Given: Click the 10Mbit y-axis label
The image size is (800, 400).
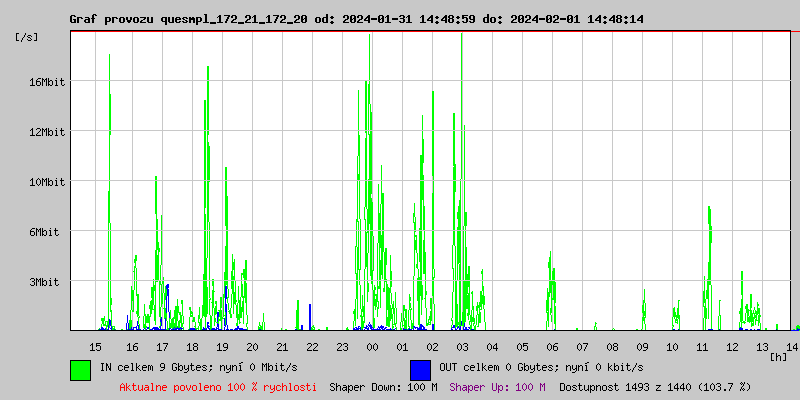Looking at the screenshot, I should [x=46, y=182].
